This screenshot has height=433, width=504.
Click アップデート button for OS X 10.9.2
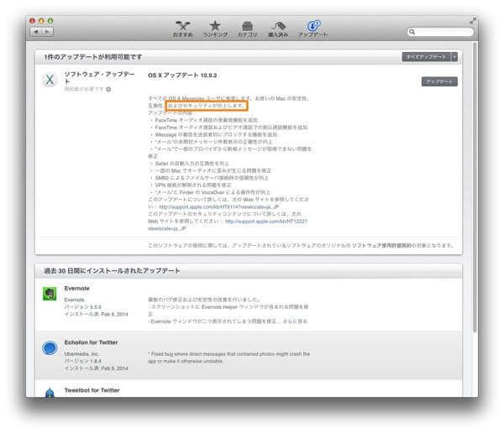[x=439, y=81]
